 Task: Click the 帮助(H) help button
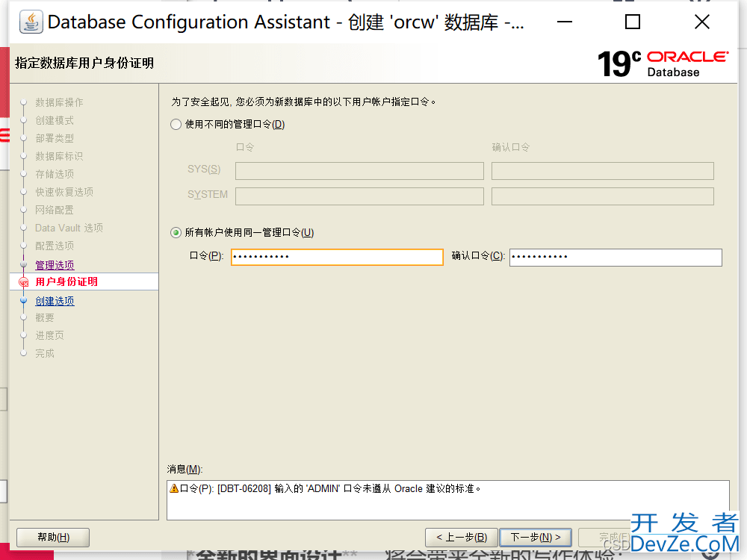(x=53, y=537)
